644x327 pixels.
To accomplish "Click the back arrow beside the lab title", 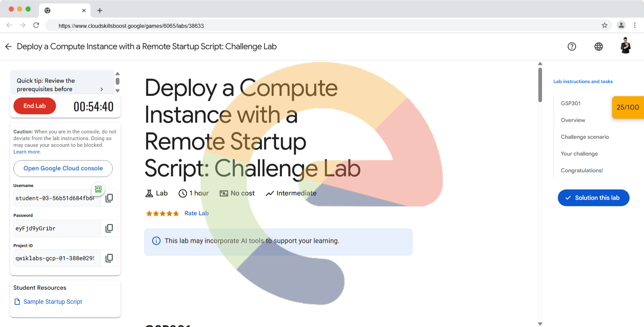I will pos(9,47).
